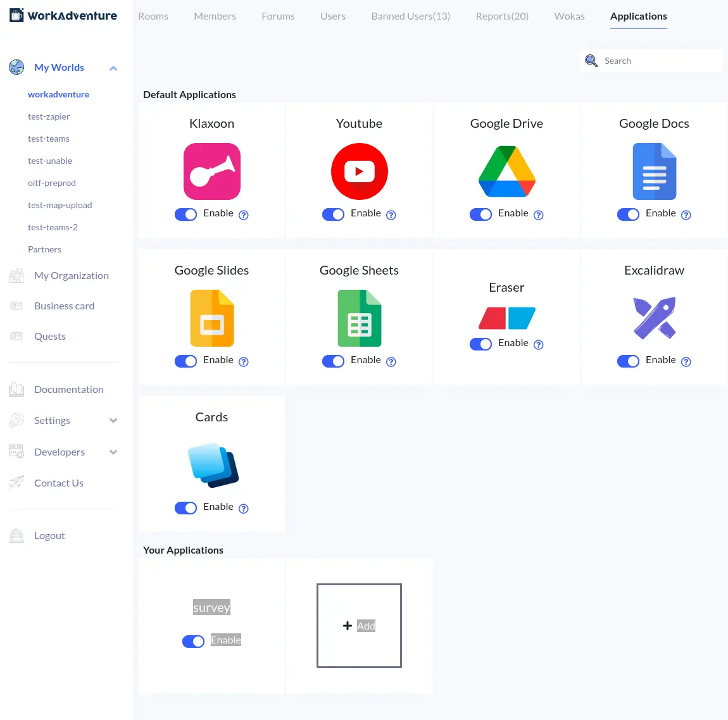
Task: Click the Google Drive triangle icon
Action: point(506,171)
